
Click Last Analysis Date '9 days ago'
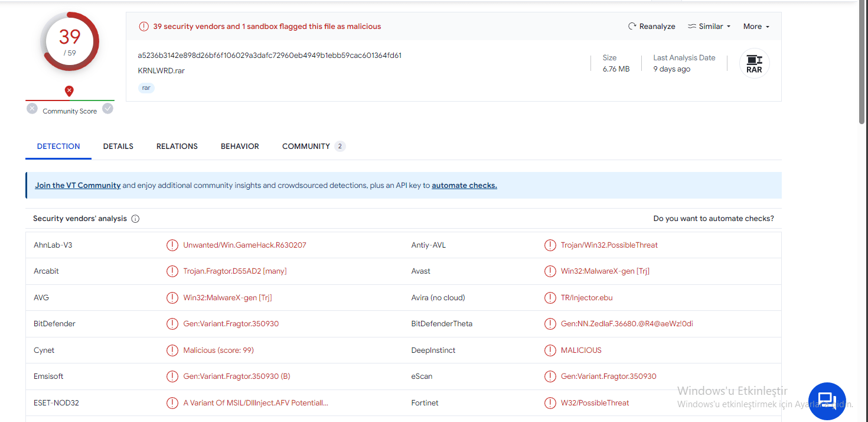tap(672, 69)
